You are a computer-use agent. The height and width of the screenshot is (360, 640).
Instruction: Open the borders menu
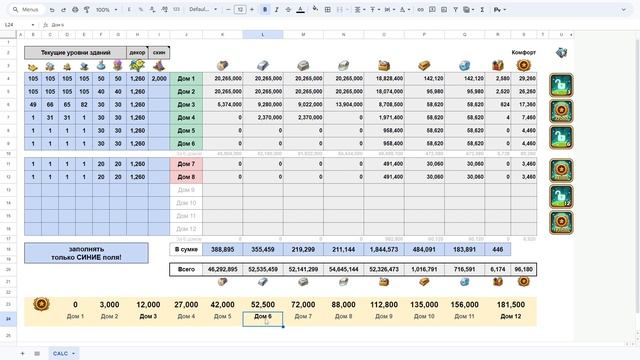[x=327, y=10]
